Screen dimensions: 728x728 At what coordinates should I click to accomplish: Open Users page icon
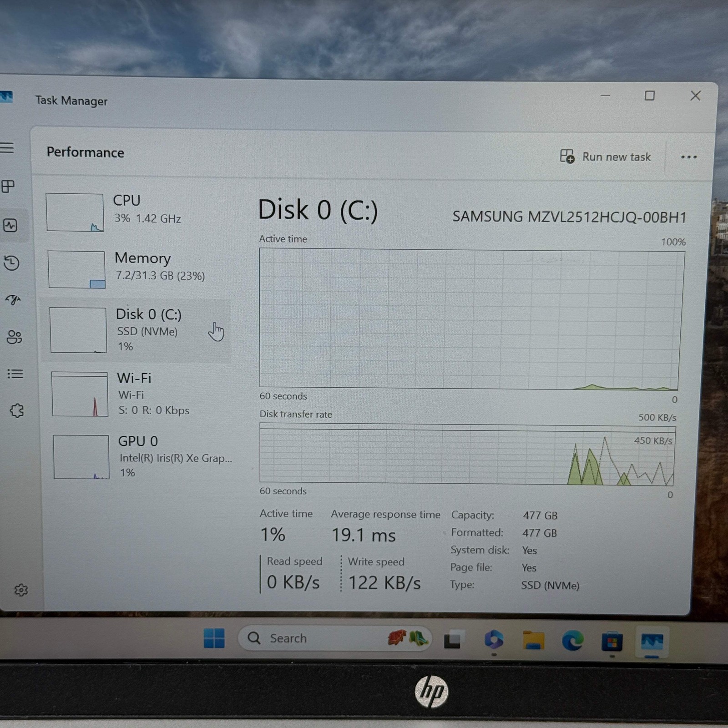[14, 337]
